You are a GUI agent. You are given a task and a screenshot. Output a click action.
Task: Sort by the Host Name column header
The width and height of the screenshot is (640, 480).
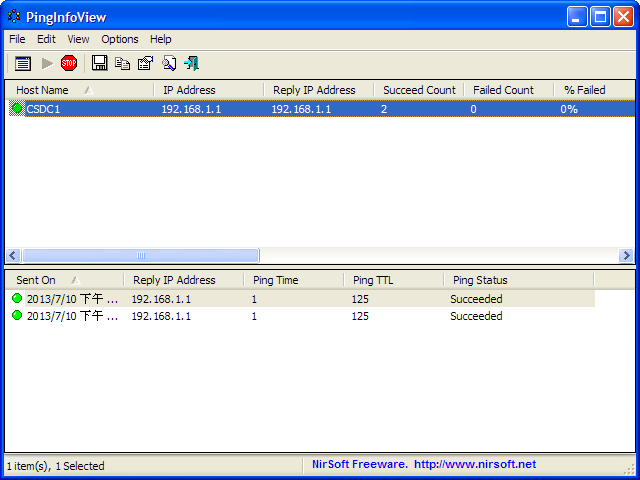(80, 90)
